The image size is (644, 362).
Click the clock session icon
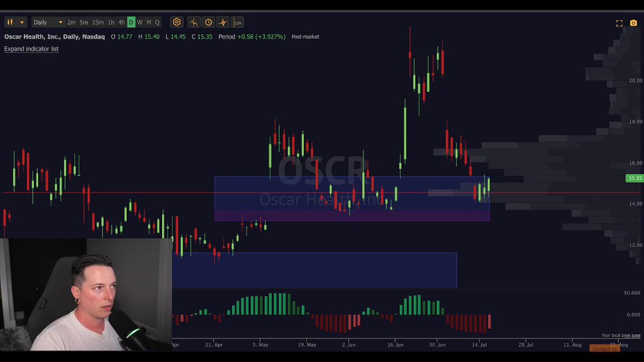(x=208, y=22)
